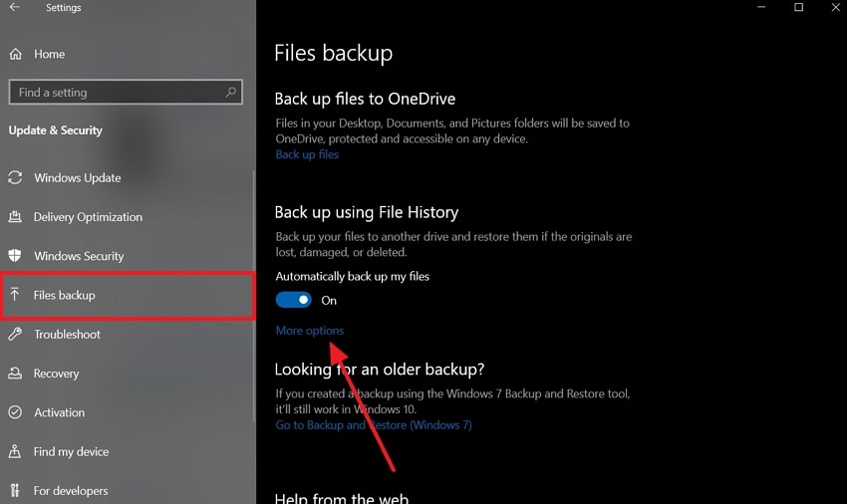This screenshot has width=847, height=504.
Task: Click the Back up files link
Action: tap(307, 154)
